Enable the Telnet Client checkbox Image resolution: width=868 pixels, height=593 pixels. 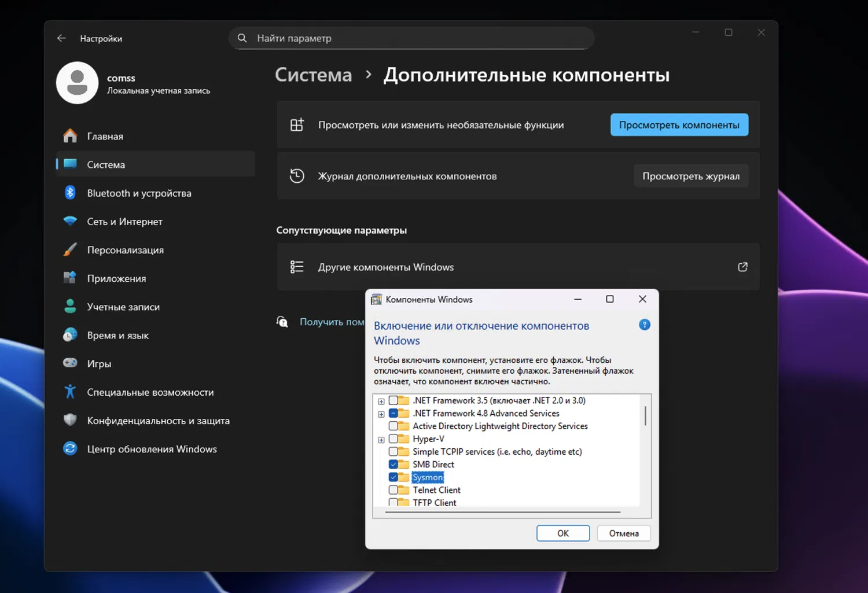(393, 490)
